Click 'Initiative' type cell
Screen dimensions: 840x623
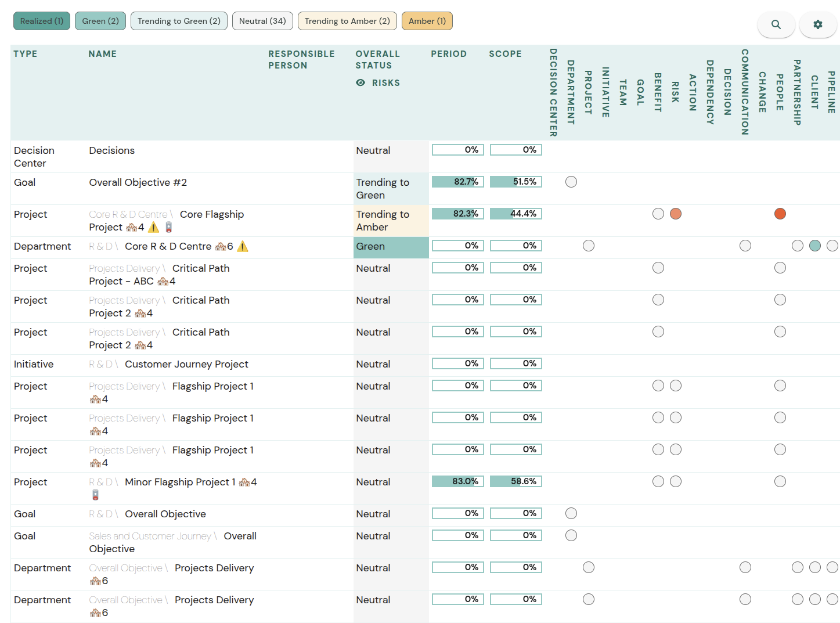tap(34, 364)
